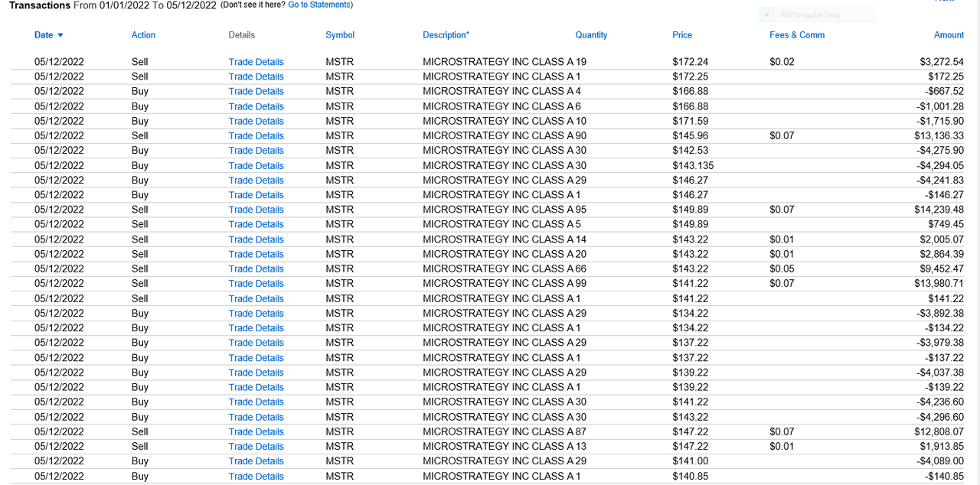Sort transactions by the Action column header

[x=143, y=35]
